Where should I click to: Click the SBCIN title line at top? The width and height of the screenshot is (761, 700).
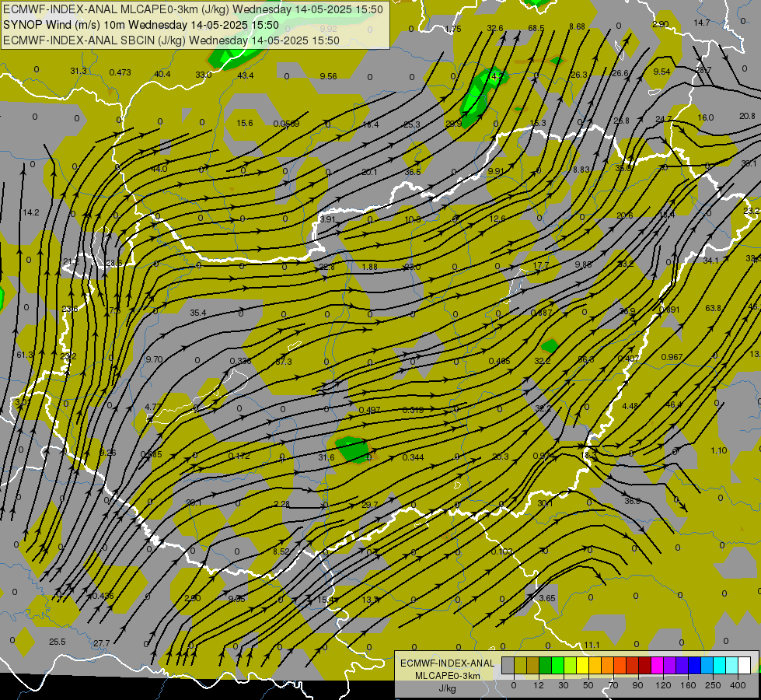[x=171, y=40]
